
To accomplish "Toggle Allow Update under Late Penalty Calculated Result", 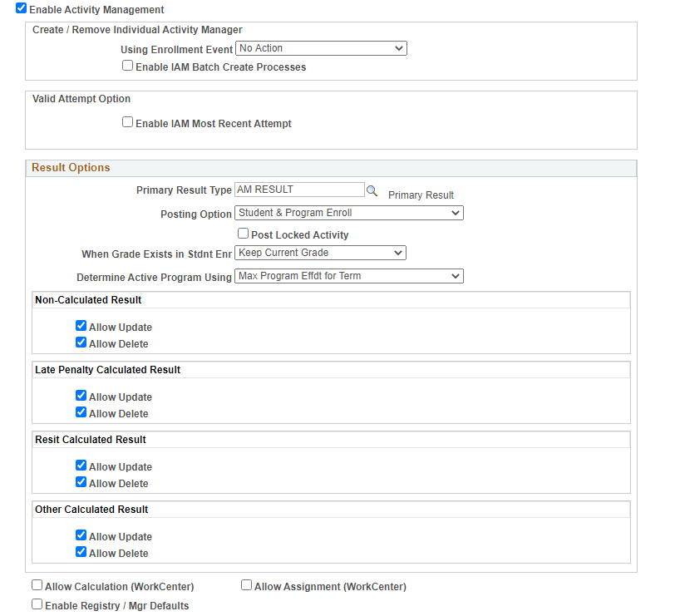I will tap(81, 396).
